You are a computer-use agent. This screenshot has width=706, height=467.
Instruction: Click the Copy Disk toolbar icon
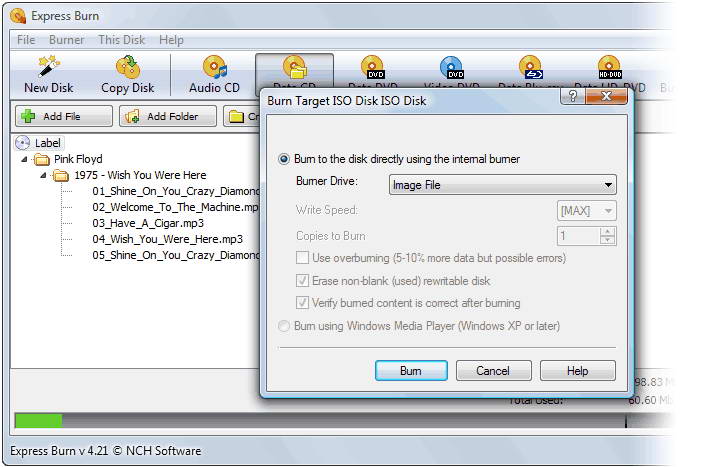[127, 67]
